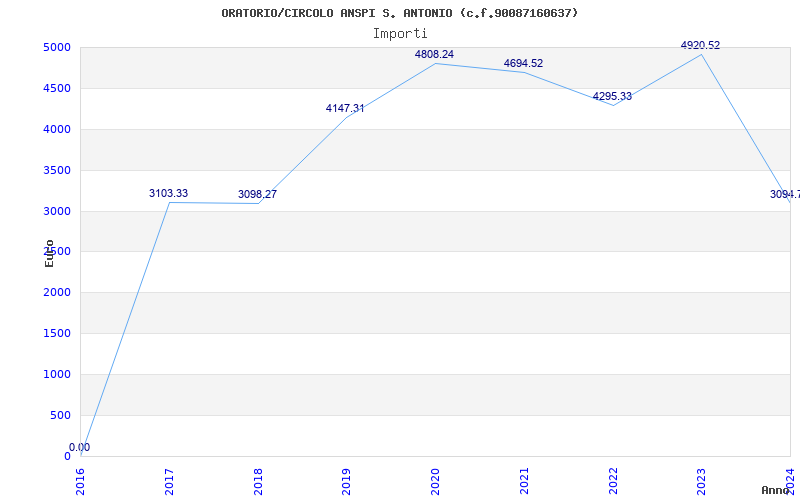Click the 500 y-axis tick label
800x500 pixels.
[61, 415]
